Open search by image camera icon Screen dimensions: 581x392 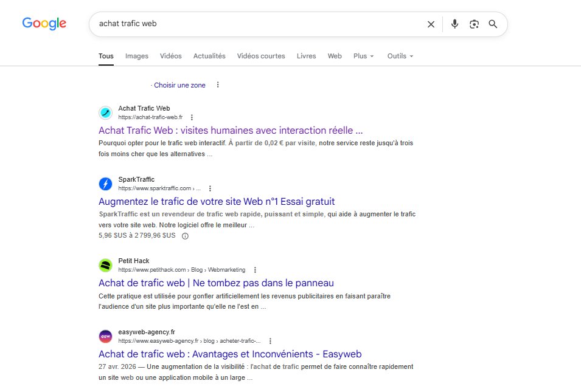[x=474, y=24]
